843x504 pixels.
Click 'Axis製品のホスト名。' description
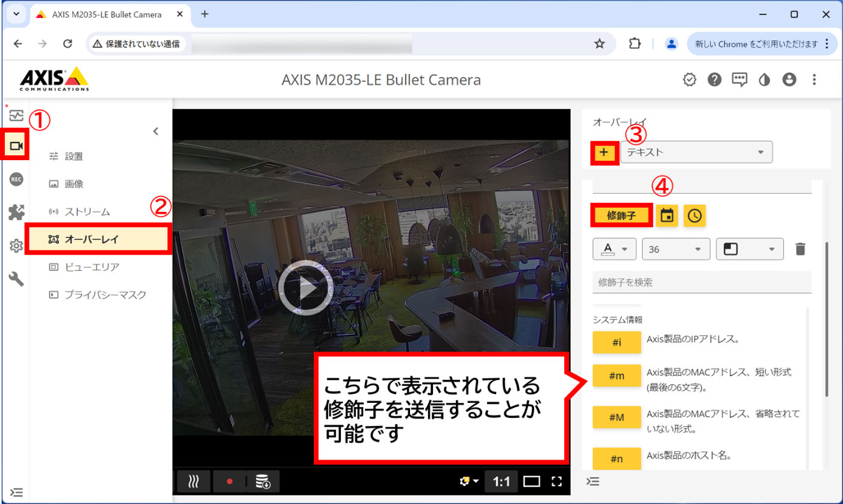(x=689, y=455)
